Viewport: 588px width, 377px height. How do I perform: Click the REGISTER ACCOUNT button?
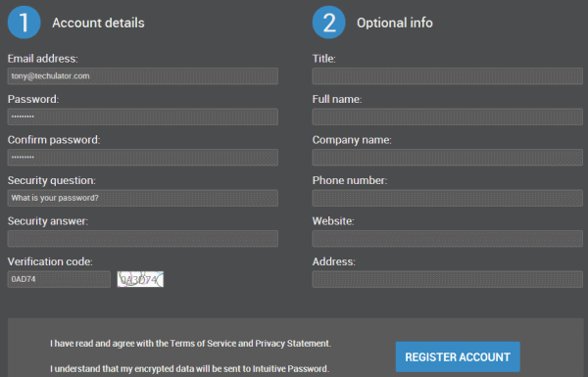click(x=458, y=356)
